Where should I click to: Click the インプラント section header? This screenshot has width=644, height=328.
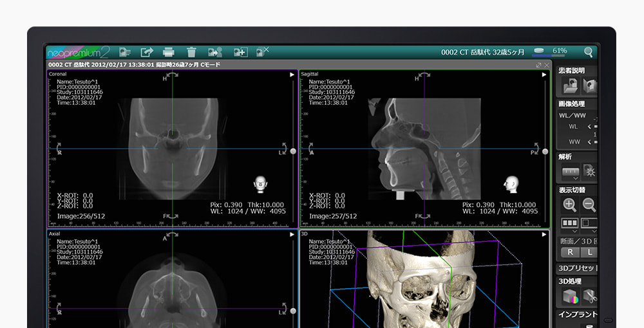point(578,314)
